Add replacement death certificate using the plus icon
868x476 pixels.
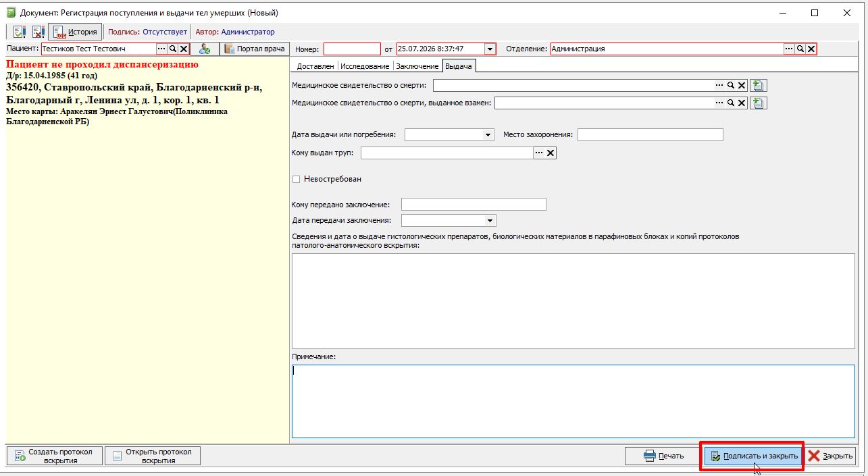point(758,103)
